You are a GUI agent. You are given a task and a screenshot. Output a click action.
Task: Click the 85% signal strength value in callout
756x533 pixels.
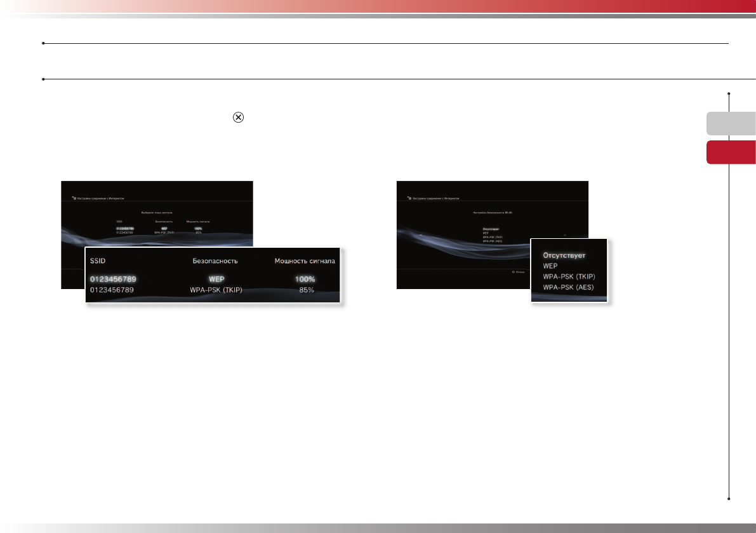[307, 290]
